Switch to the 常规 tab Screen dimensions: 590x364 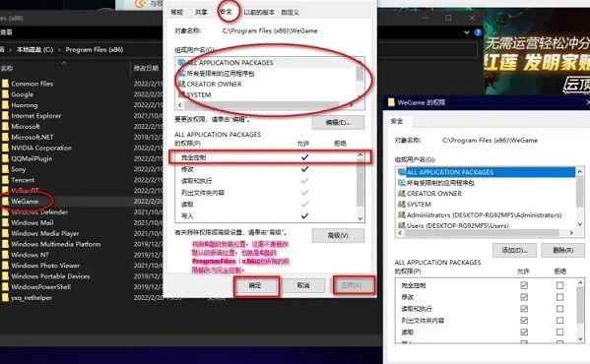[177, 12]
